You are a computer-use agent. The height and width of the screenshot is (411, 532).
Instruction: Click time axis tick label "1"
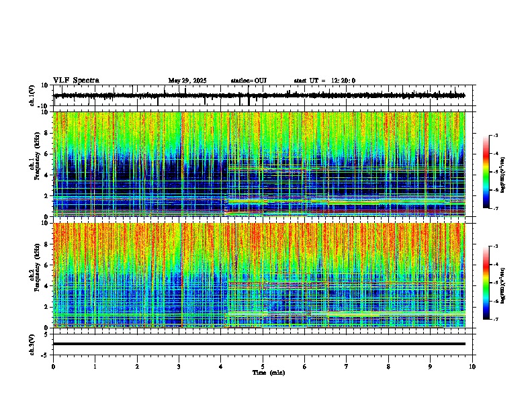pos(95,367)
